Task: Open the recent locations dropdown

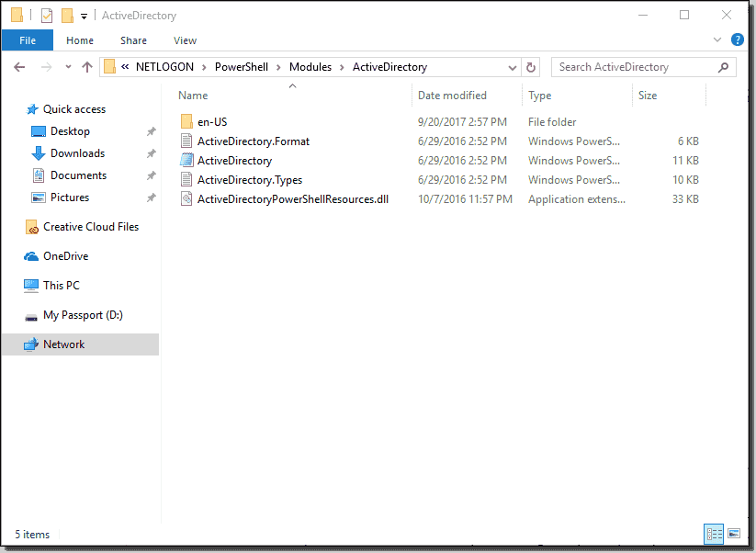Action: (x=69, y=67)
